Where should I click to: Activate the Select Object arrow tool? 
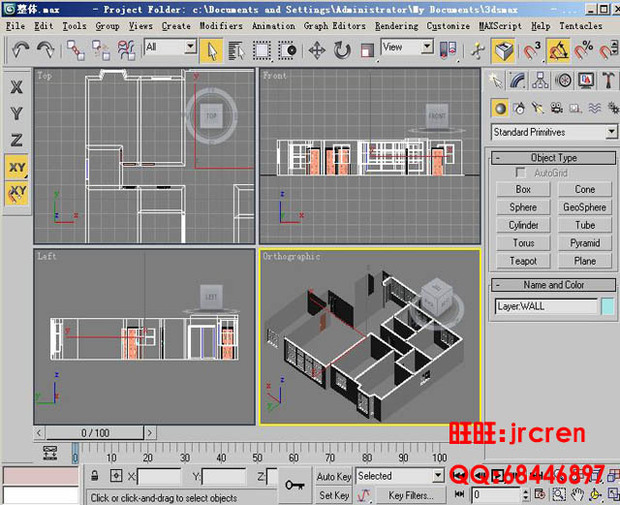(x=212, y=49)
